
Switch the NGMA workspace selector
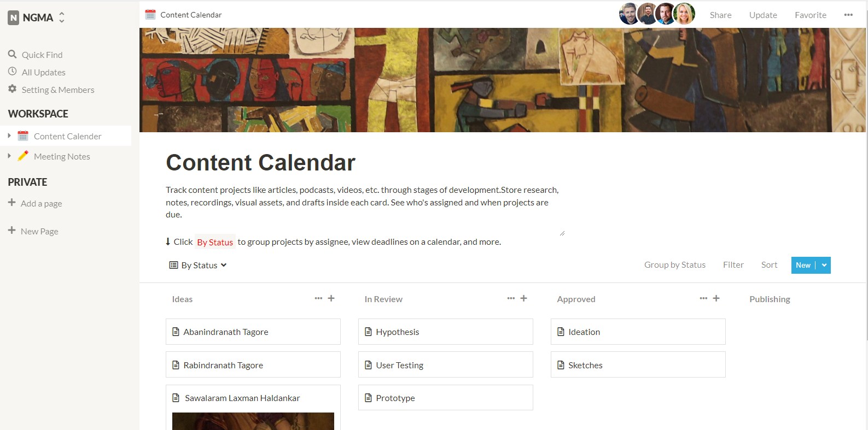pyautogui.click(x=37, y=17)
